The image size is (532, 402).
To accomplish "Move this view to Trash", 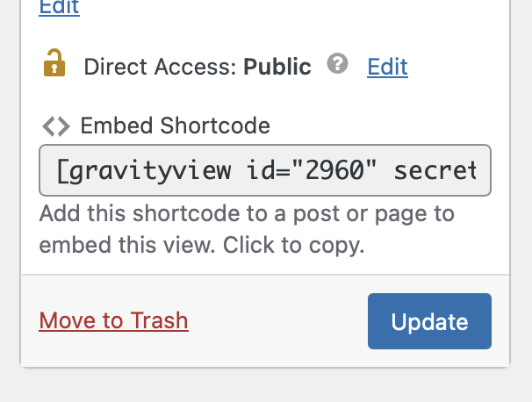I will (113, 320).
